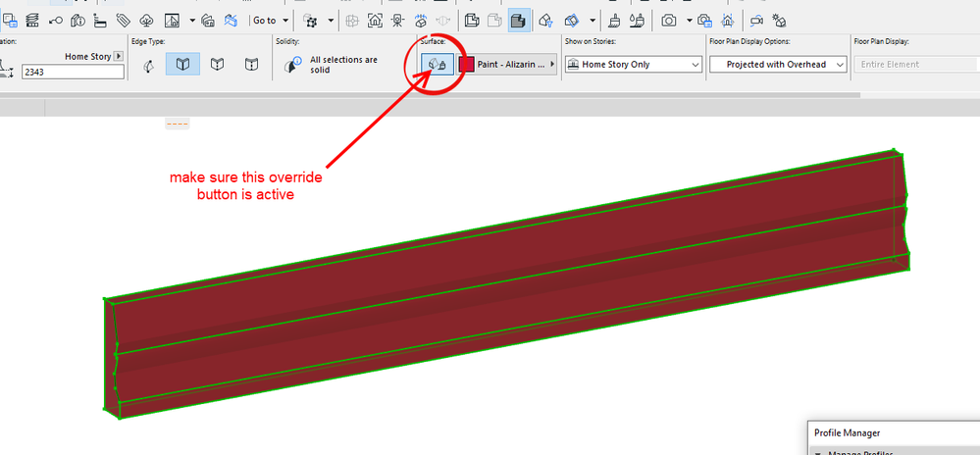Open the building info icon
Image resolution: width=980 pixels, height=455 pixels.
pos(78,21)
